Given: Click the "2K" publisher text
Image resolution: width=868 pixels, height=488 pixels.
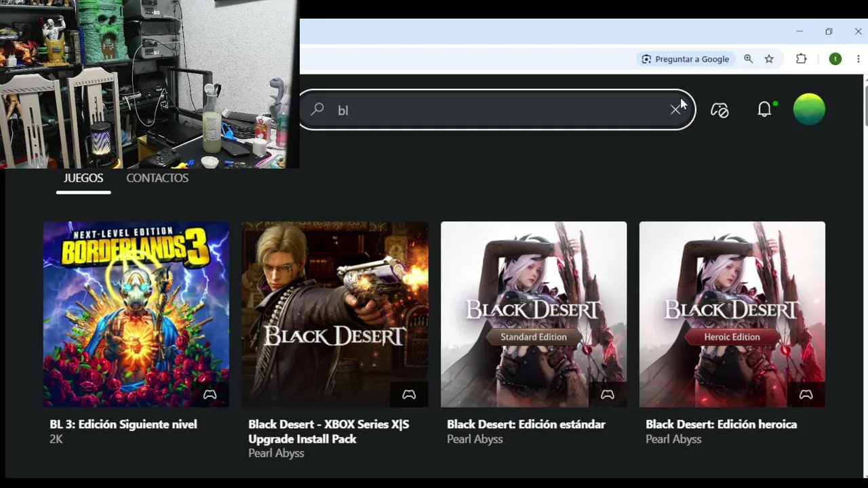Looking at the screenshot, I should (56, 439).
